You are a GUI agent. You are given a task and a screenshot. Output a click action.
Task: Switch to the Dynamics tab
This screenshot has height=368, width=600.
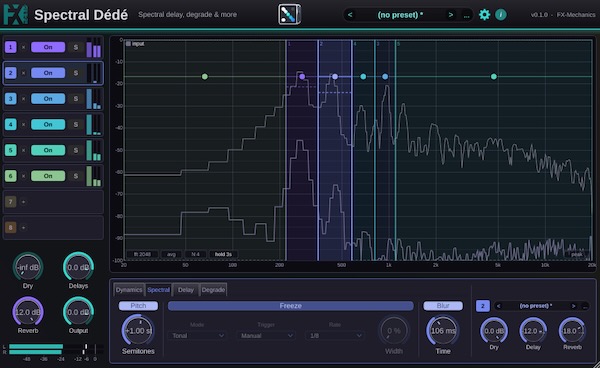coord(129,290)
